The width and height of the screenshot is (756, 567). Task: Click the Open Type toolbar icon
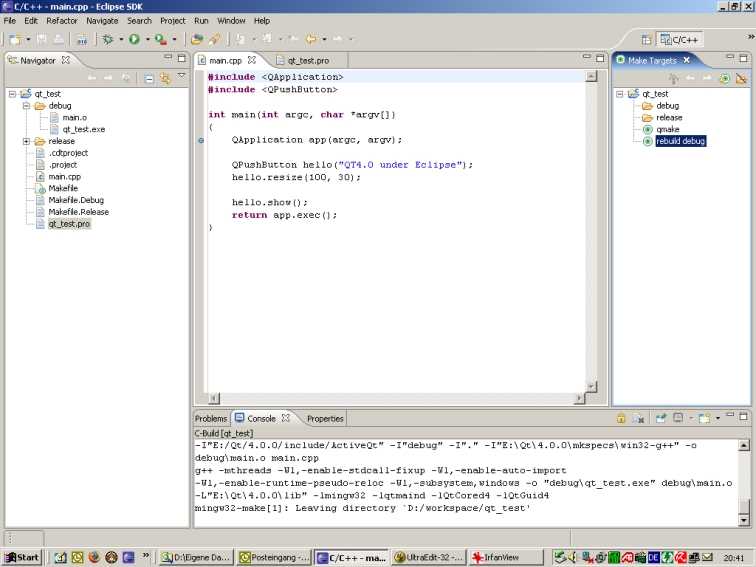coord(196,40)
